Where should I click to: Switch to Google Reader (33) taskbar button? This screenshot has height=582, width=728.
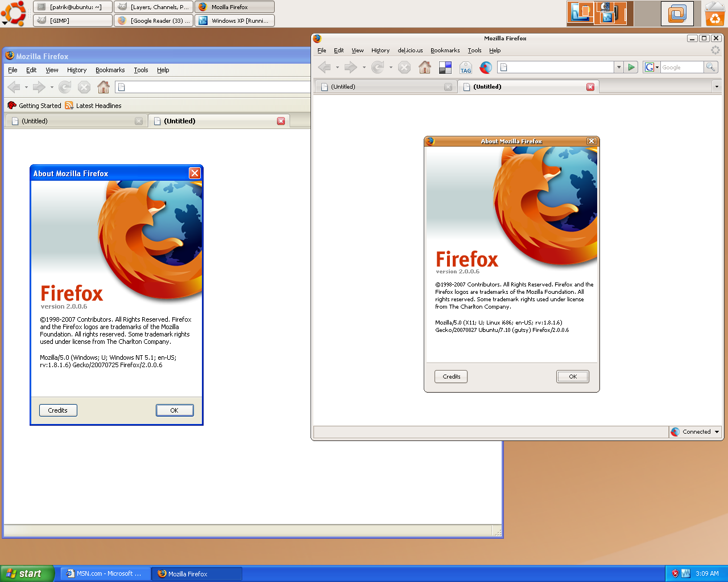154,20
